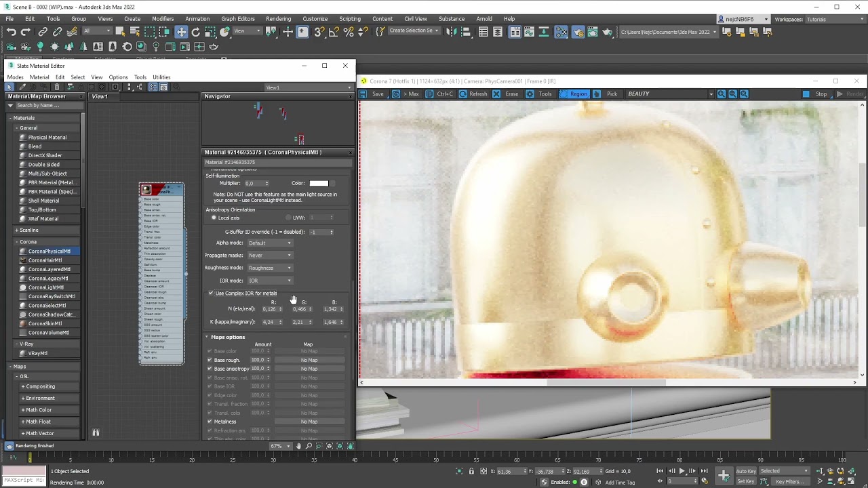The image size is (868, 488).
Task: Open the Select by Name list
Action: (x=135, y=32)
